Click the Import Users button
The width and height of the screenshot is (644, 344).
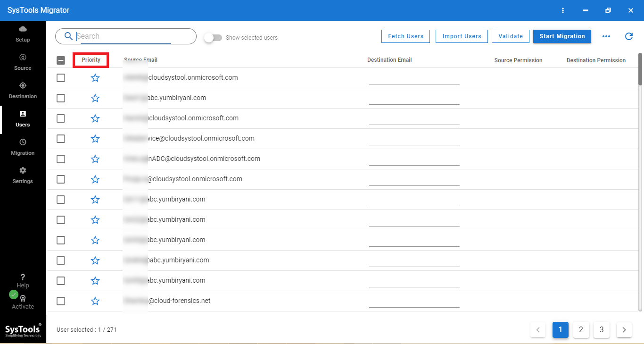click(462, 36)
